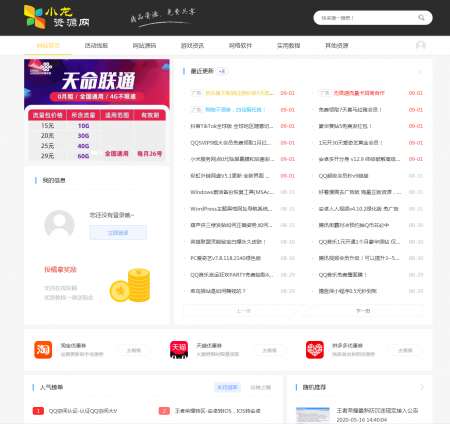Click the 小龙资源网 site logo
This screenshot has height=424, width=450.
coord(57,17)
